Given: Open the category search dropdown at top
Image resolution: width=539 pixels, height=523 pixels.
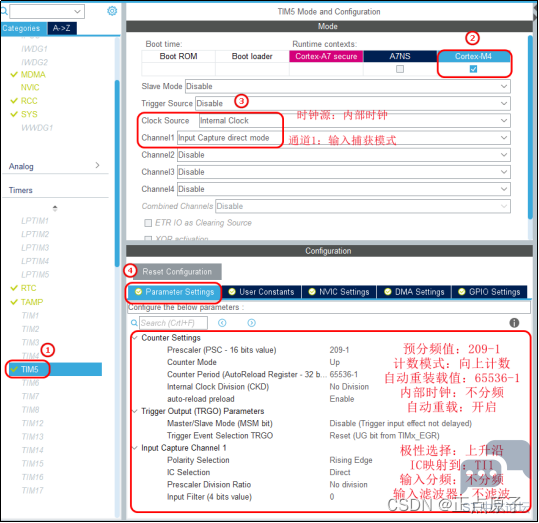Looking at the screenshot, I should pos(47,11).
